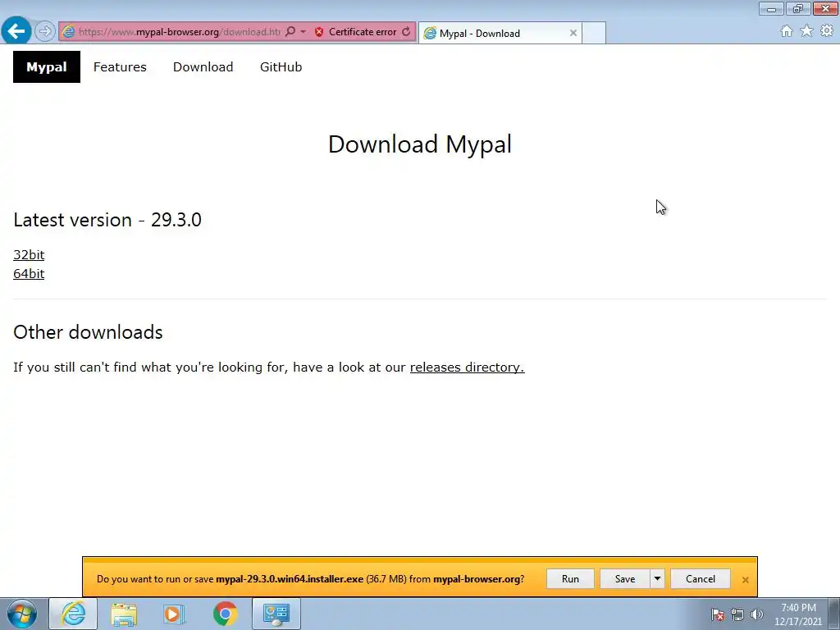
Task: Open the Control Panel taskbar icon
Action: pos(276,614)
